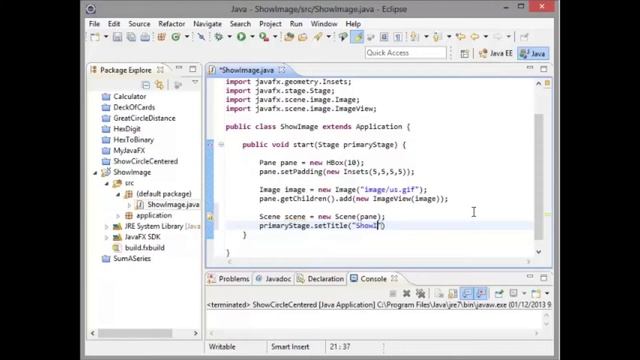Select the build.fxbuild file
The height and width of the screenshot is (360, 640).
tap(144, 248)
